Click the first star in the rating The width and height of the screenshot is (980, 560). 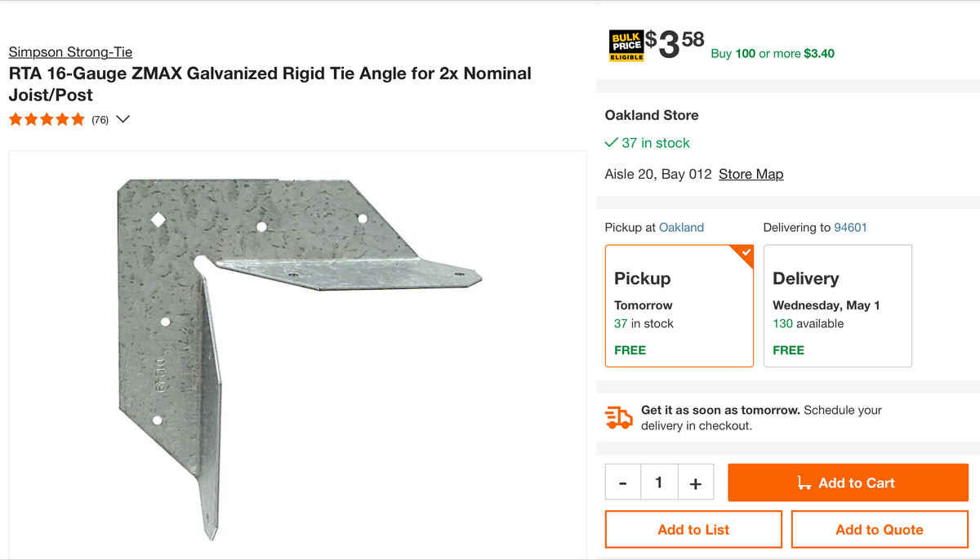(15, 118)
